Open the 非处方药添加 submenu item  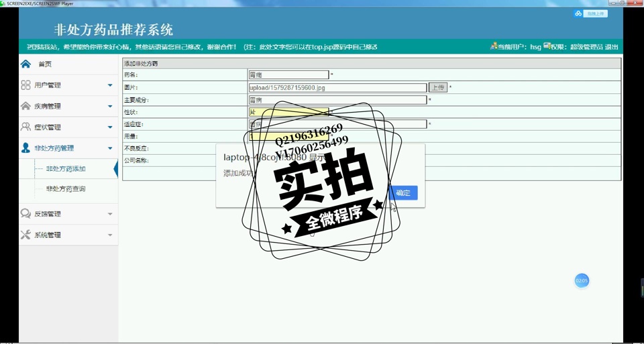[66, 169]
